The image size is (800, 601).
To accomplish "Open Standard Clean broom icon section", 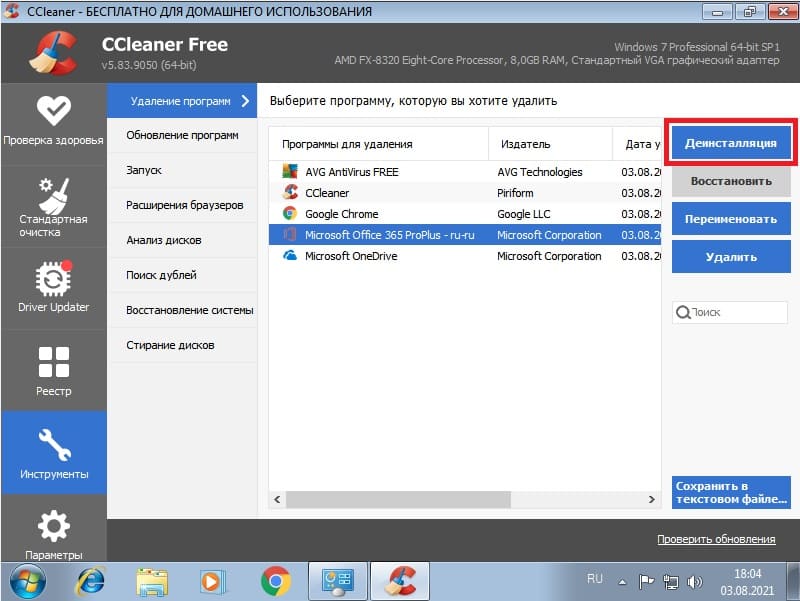I will point(54,196).
